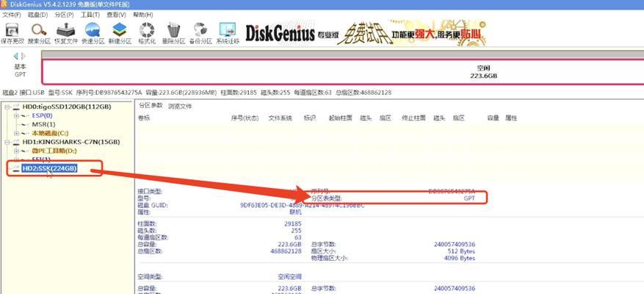Expand the ESP(0) partition node
The height and width of the screenshot is (294, 644).
16,116
